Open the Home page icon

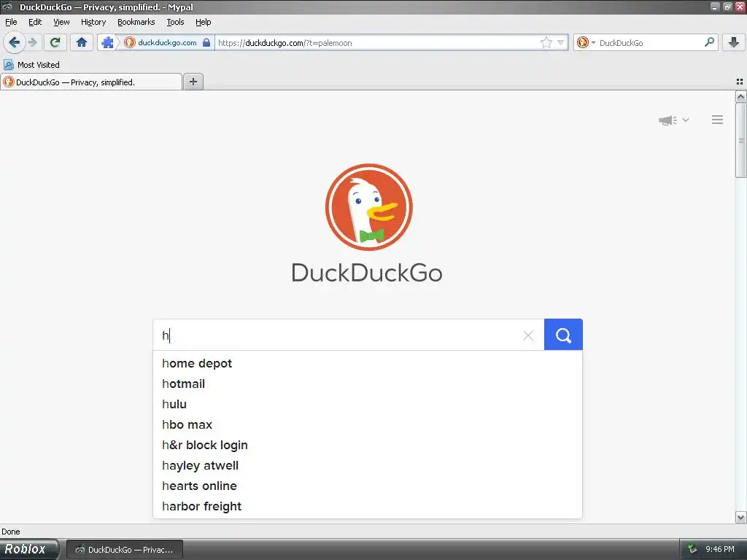pos(82,42)
